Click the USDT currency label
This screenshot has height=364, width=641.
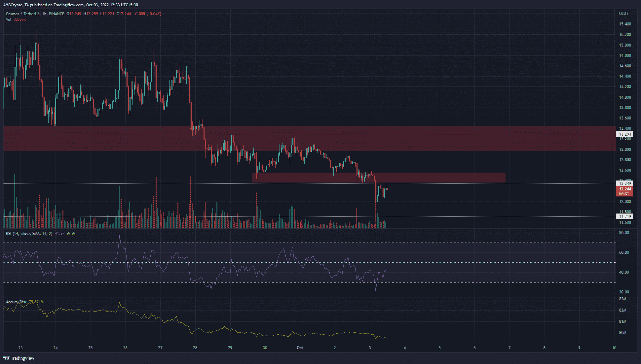623,14
